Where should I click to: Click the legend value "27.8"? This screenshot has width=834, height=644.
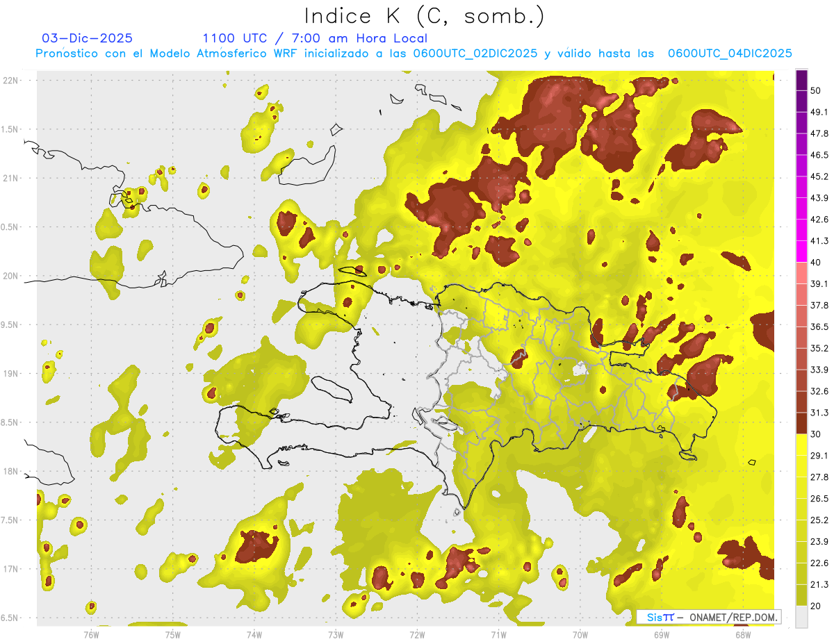coord(819,477)
